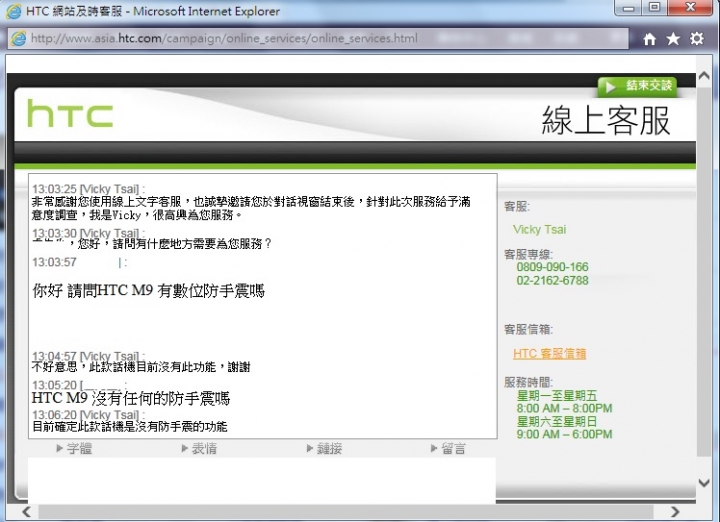Maximize the Internet Explorer window
This screenshot has width=720, height=522.
click(655, 8)
